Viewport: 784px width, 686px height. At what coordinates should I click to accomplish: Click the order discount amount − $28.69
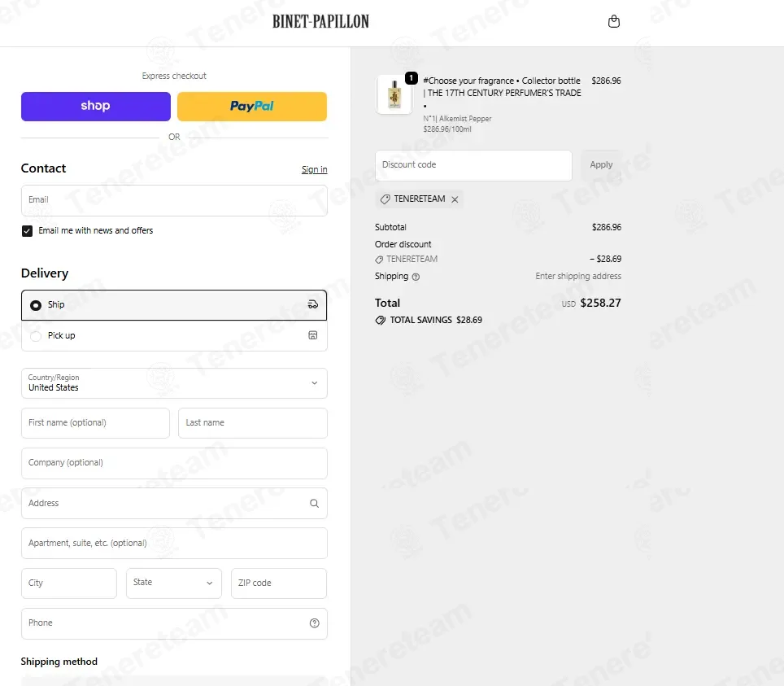606,260
